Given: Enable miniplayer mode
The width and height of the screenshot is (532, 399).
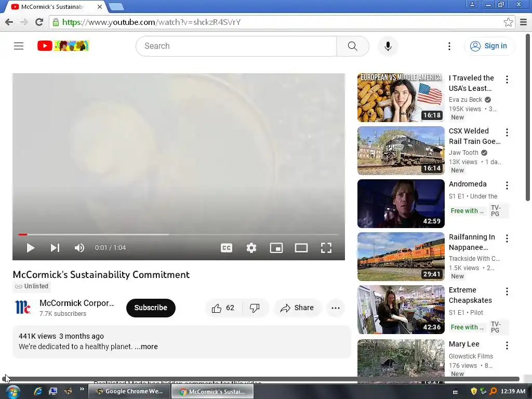Looking at the screenshot, I should point(276,248).
